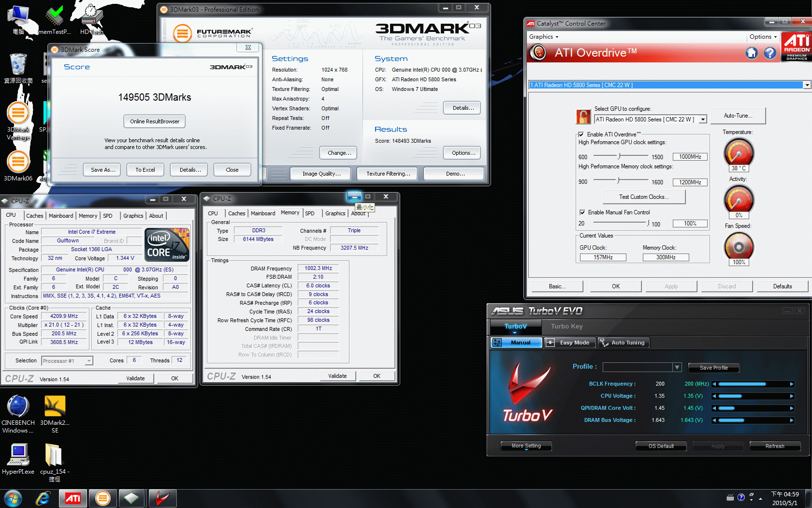Decrease BCLK Frequency with left arrow
812x508 pixels.
714,384
